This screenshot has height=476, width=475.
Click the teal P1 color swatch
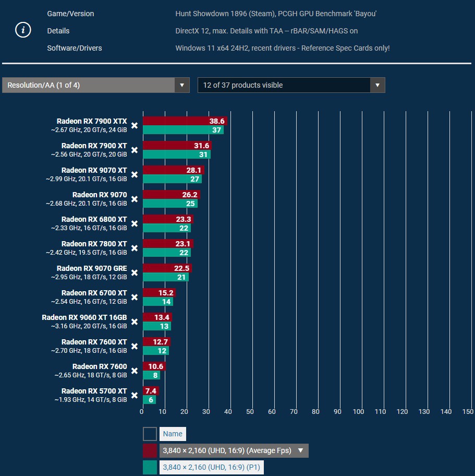150,467
